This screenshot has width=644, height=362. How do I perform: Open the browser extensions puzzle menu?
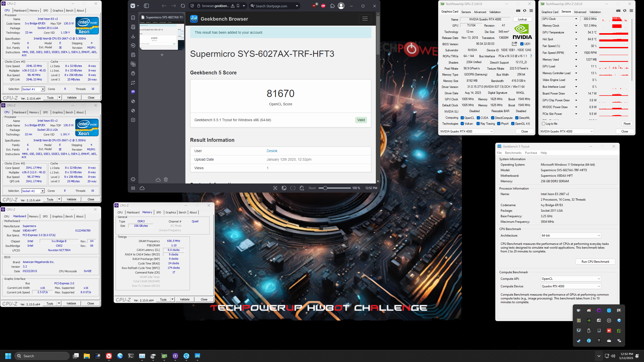[x=332, y=6]
